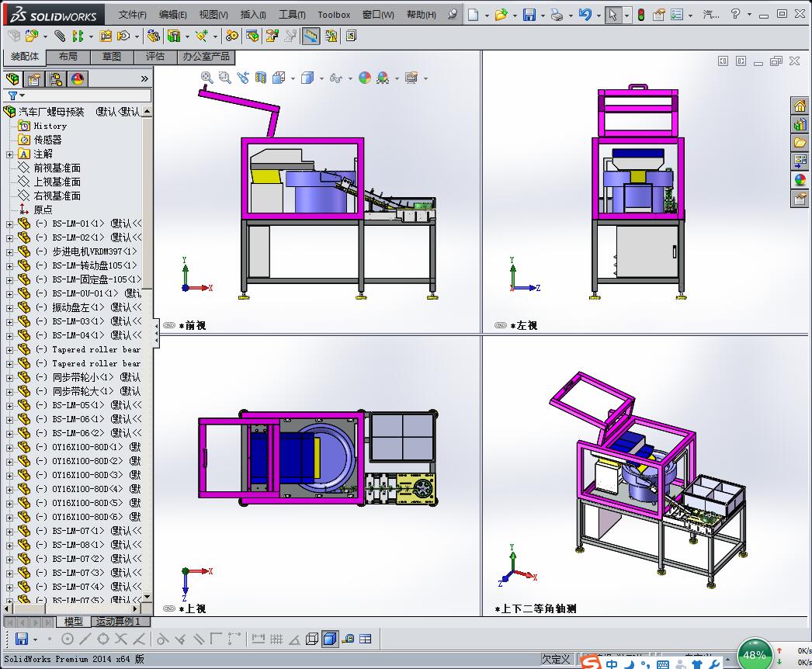Click the Display Style cube icon
This screenshot has height=669, width=812.
(x=307, y=78)
